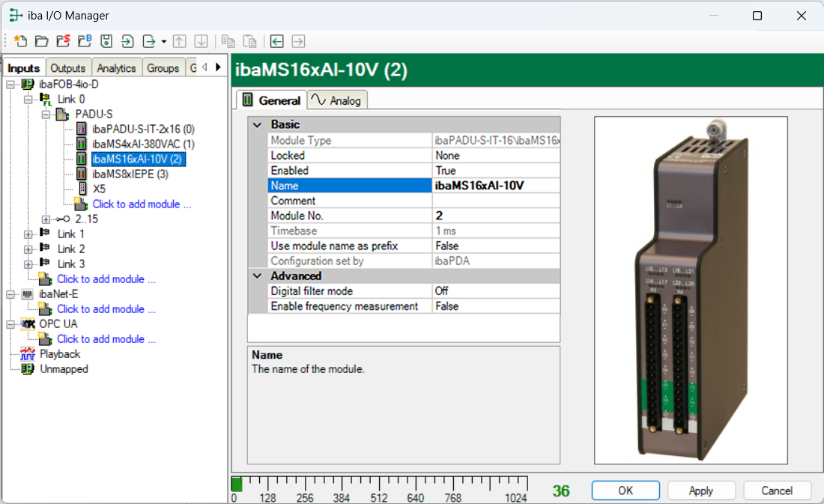This screenshot has width=824, height=504.
Task: Click 'Click to add module ...' under OPC UA
Action: (x=106, y=338)
